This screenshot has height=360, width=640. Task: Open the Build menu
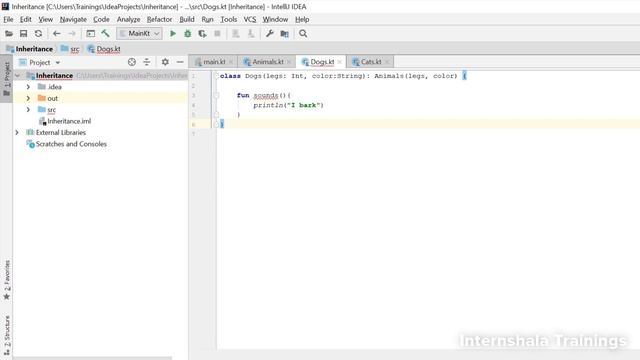(187, 19)
